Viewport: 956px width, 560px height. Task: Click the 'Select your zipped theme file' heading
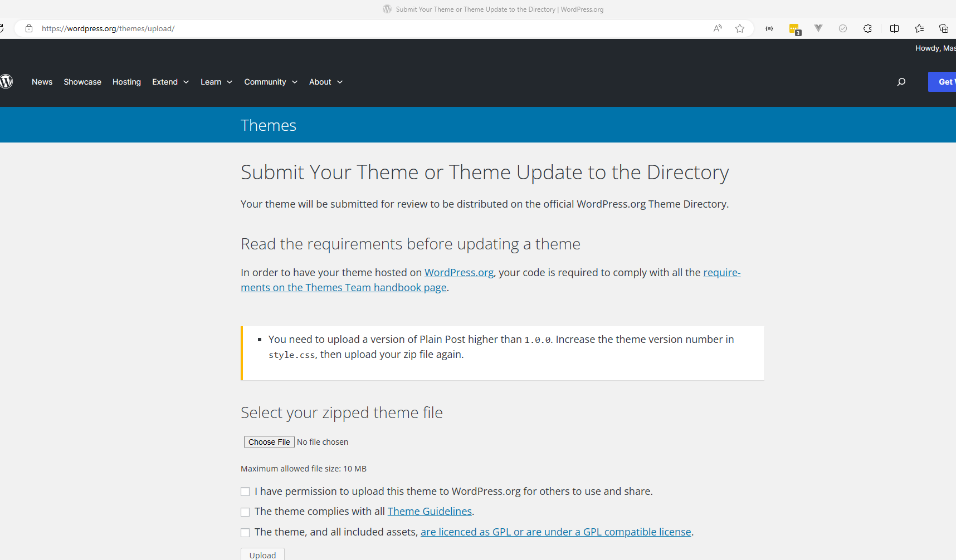pos(342,412)
